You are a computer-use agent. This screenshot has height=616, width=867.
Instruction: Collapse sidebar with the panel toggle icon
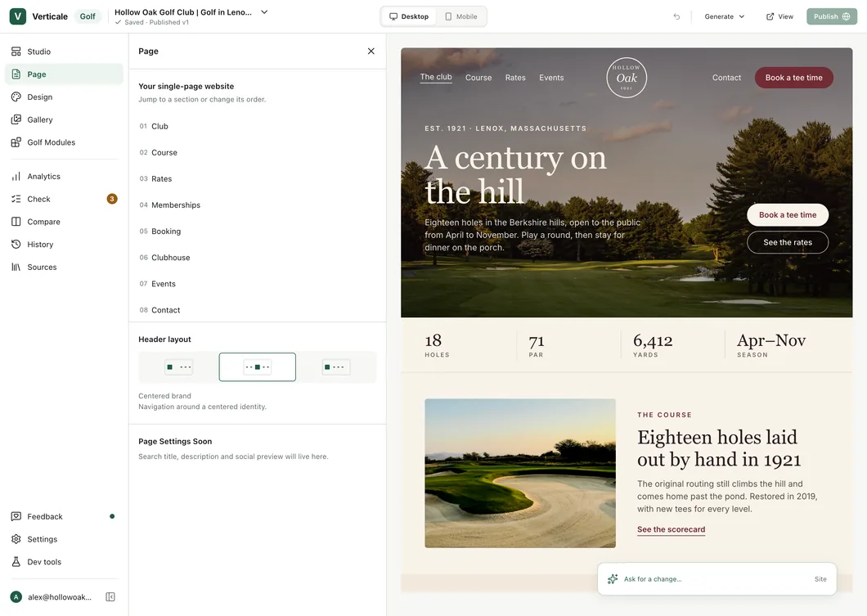[x=110, y=596]
